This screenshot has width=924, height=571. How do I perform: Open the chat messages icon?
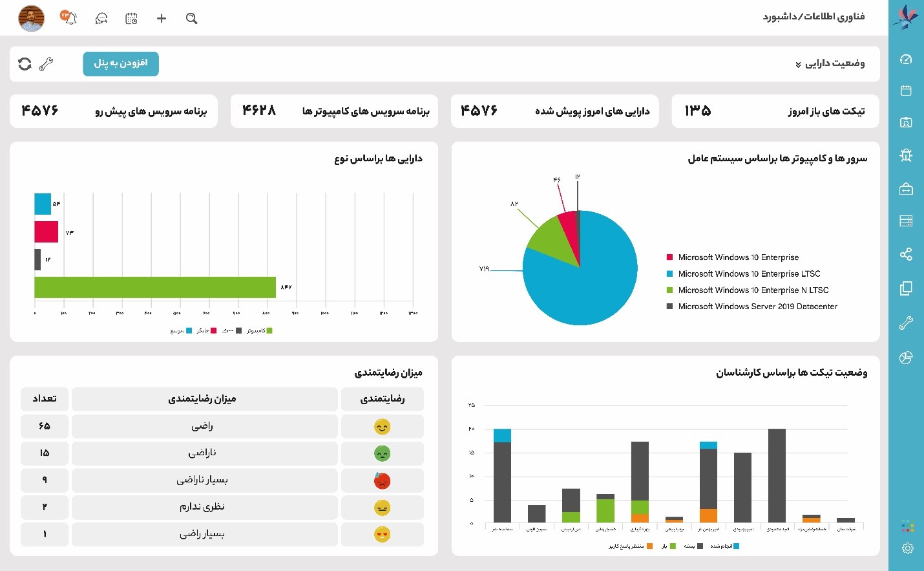(x=101, y=18)
